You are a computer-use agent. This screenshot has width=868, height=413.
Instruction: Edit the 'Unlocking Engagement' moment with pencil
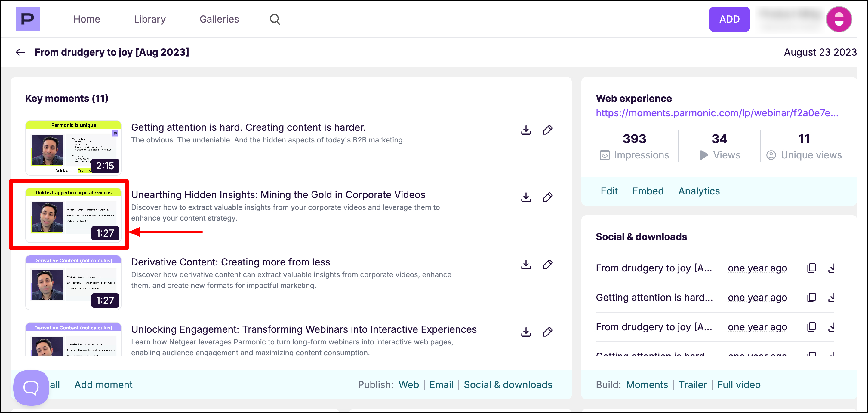click(547, 332)
